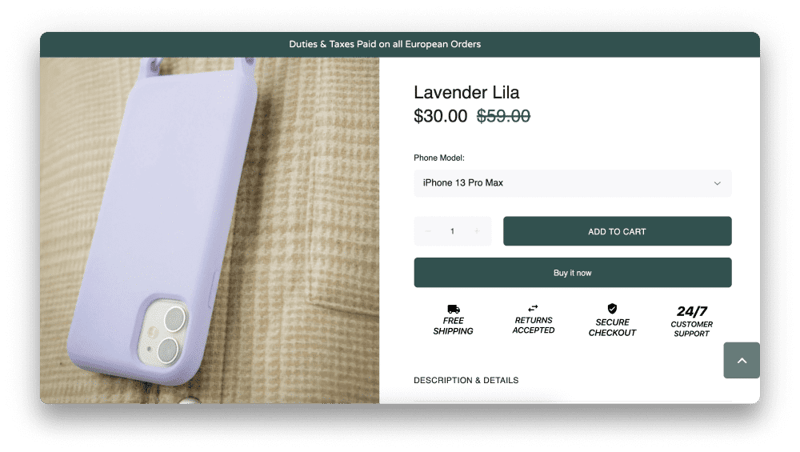Click the quantity input field
Image resolution: width=800 pixels, height=452 pixels.
(452, 231)
